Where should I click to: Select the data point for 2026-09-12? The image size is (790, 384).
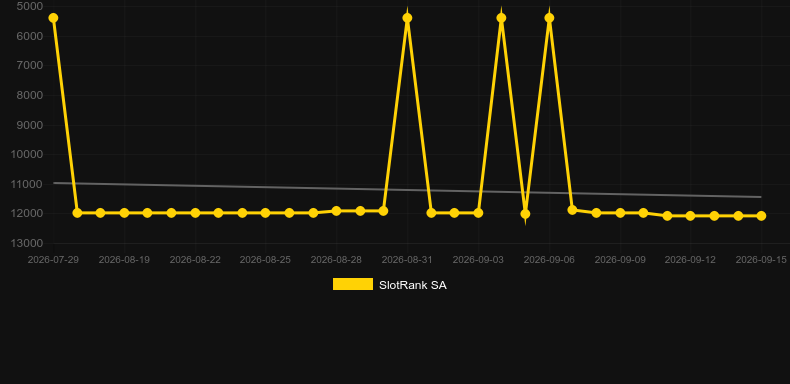[x=690, y=216]
